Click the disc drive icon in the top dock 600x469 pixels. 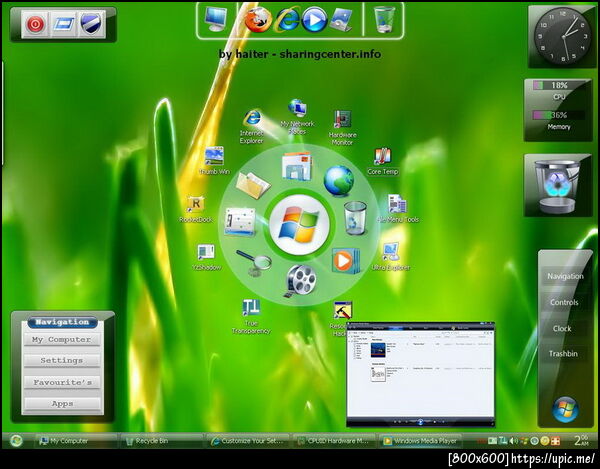tap(341, 19)
